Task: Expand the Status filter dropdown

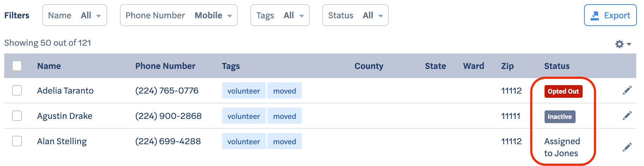Action: tap(356, 15)
